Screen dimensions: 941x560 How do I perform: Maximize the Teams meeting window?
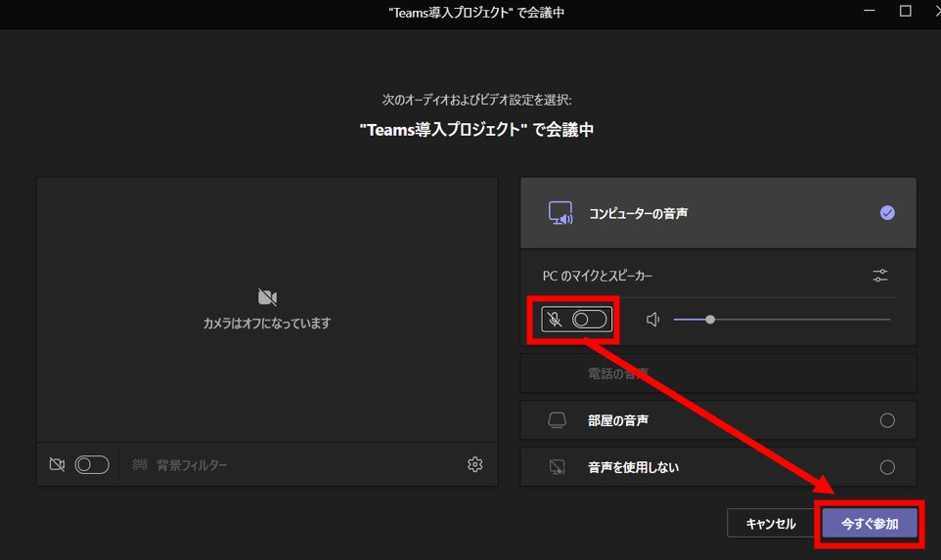point(906,12)
